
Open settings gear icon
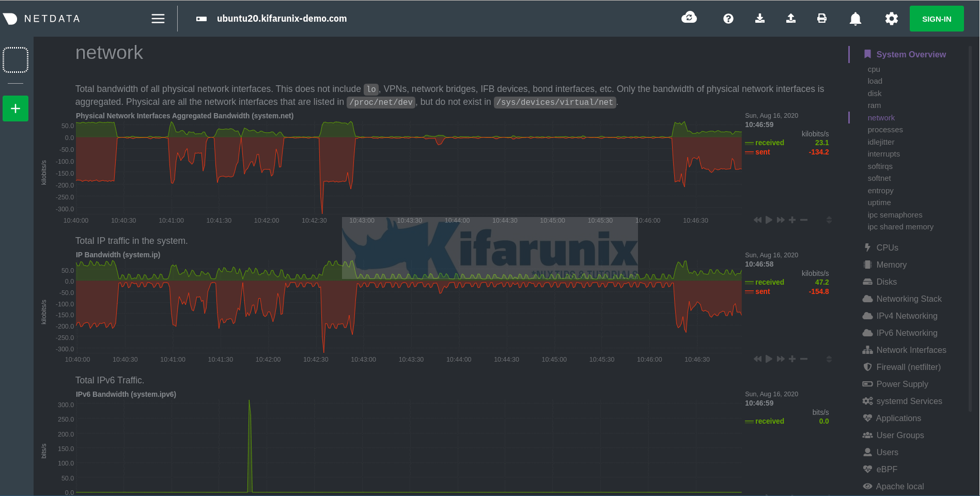(x=891, y=19)
